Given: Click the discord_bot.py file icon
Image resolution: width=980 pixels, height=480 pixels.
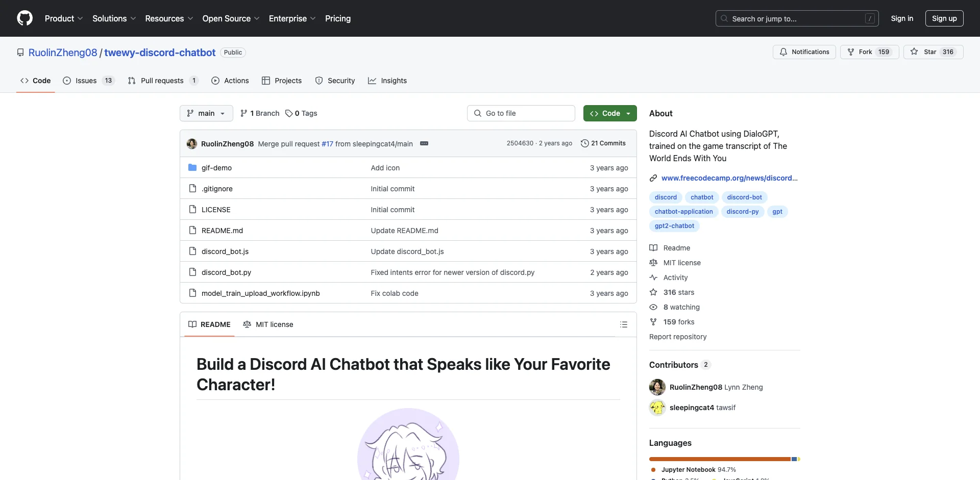Looking at the screenshot, I should point(192,272).
